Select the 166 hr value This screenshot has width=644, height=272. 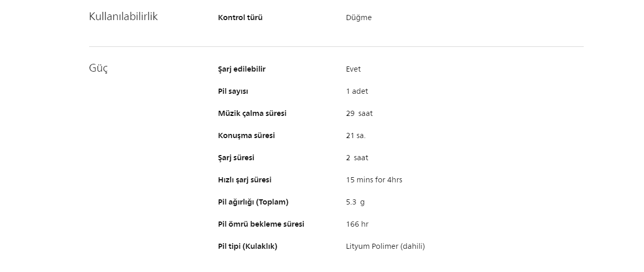click(x=357, y=224)
